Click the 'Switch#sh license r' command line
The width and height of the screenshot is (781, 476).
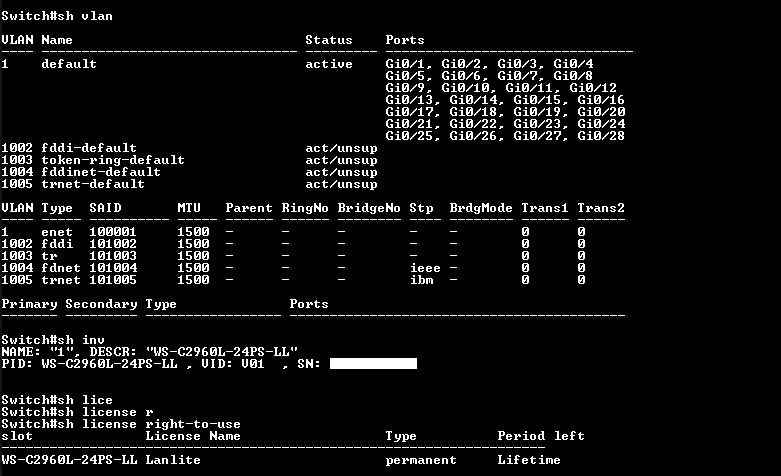point(77,412)
